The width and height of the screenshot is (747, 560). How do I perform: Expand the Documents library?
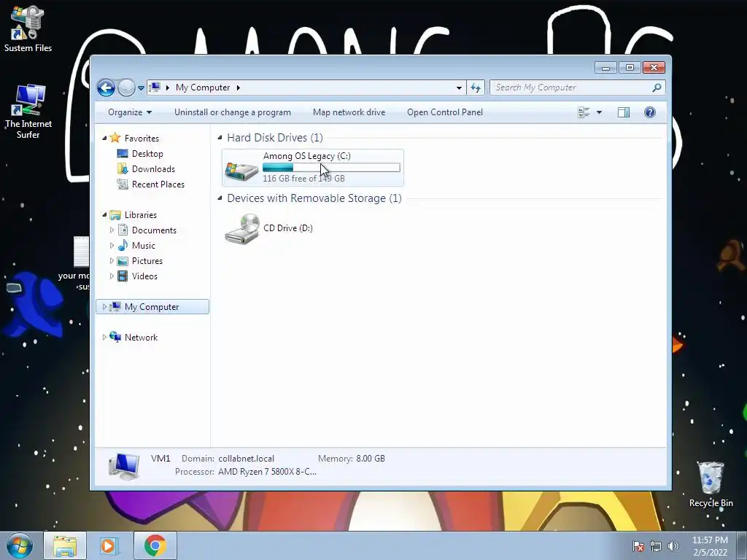pos(112,230)
